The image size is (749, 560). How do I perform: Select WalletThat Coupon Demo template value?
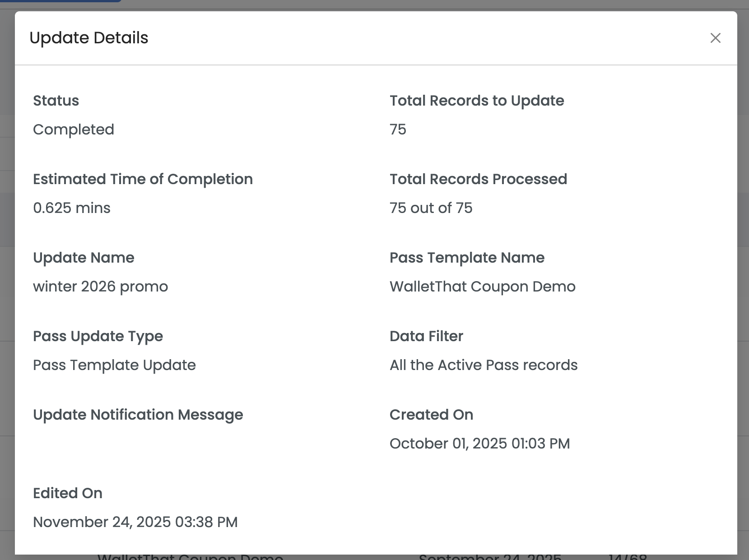coord(482,287)
